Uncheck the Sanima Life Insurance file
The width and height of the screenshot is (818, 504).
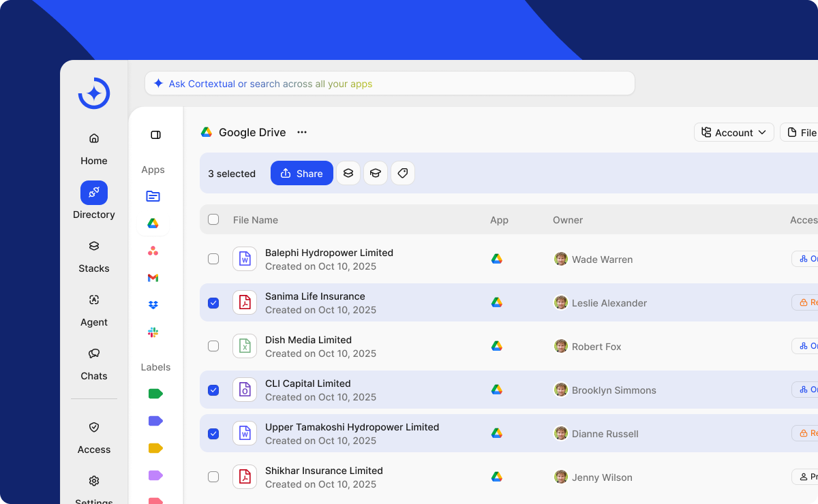click(x=213, y=303)
